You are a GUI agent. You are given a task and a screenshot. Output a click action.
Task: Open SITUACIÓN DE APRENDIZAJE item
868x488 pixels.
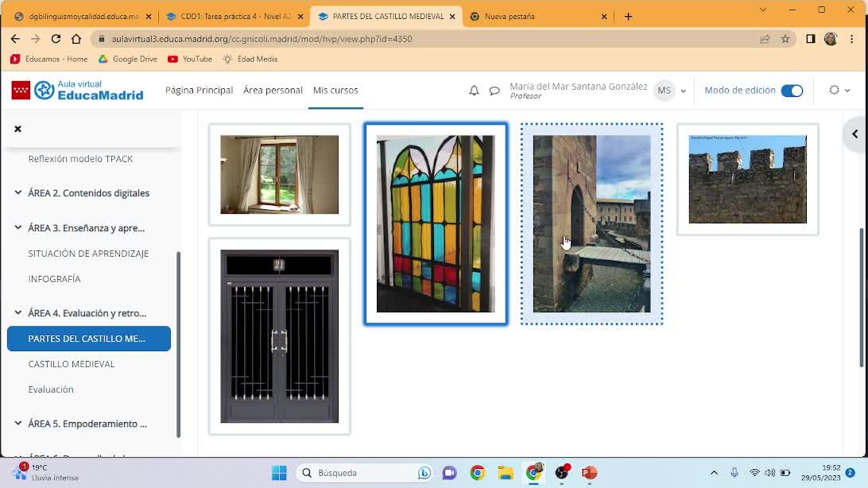coord(88,254)
